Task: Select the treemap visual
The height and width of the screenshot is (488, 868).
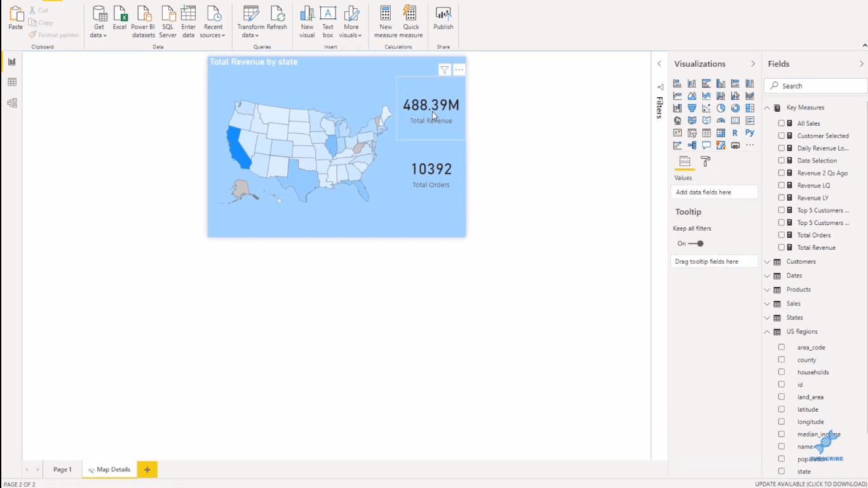Action: pos(750,108)
